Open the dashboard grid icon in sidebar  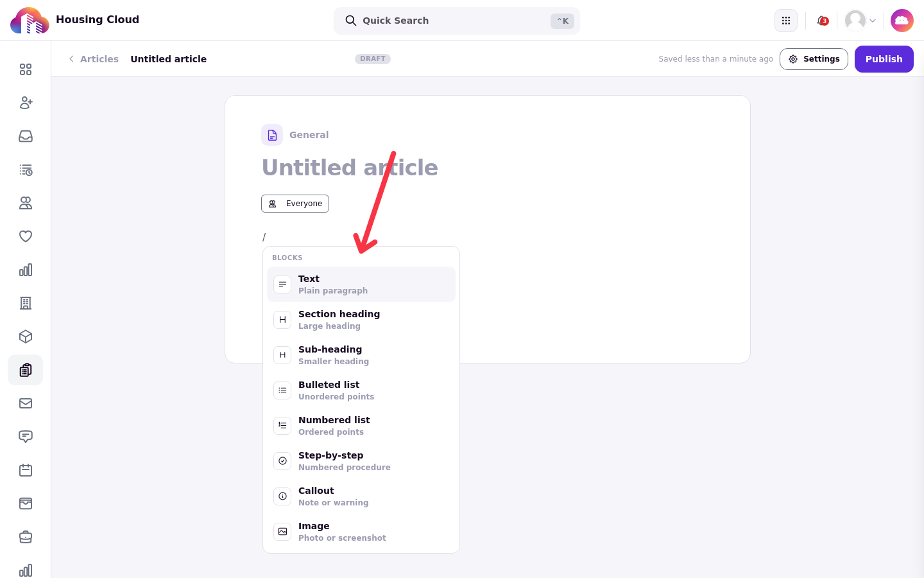click(x=26, y=69)
